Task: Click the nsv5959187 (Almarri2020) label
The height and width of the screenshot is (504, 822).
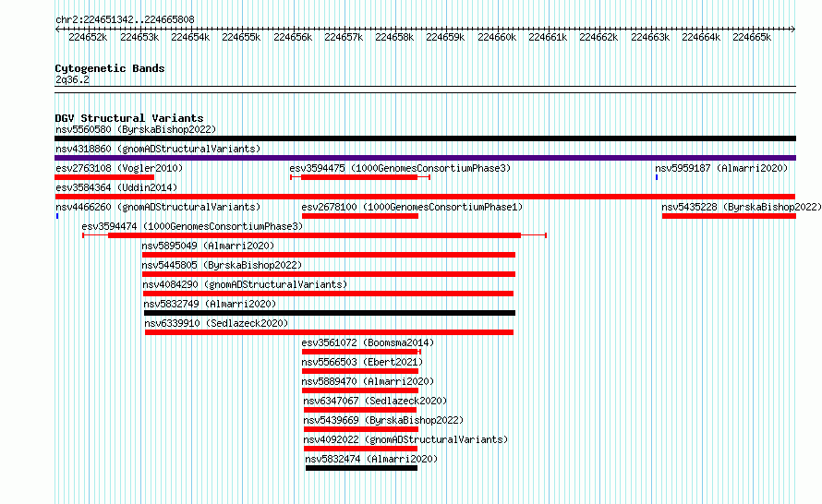Action: [721, 168]
